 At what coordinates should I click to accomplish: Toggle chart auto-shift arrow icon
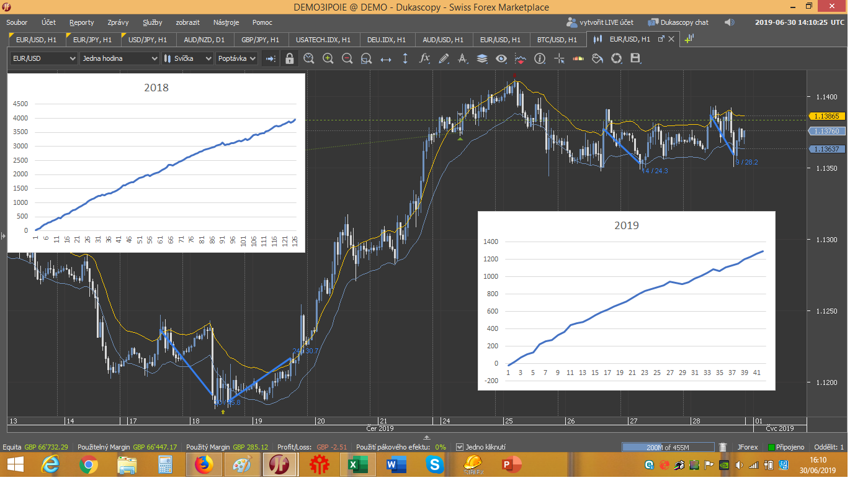(x=271, y=58)
